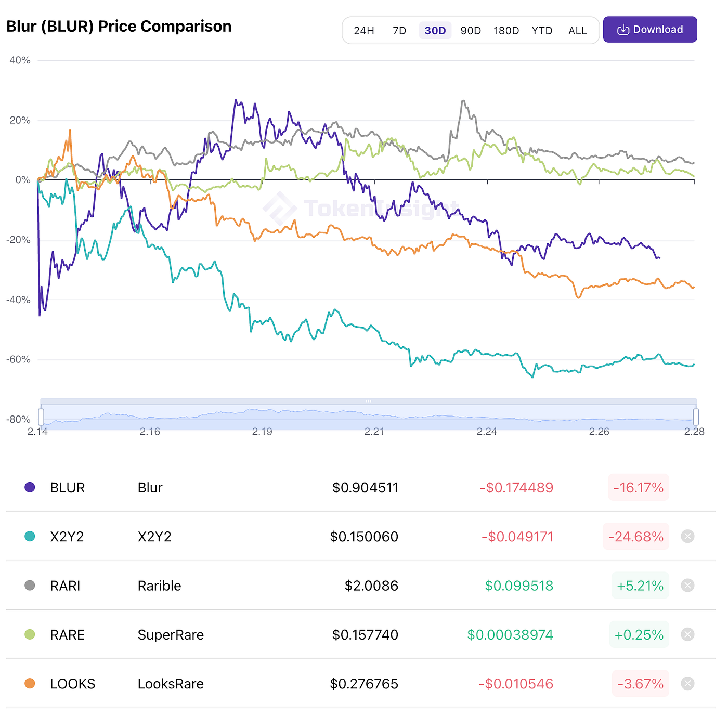Toggle the LooksRare series off via its X control
The width and height of the screenshot is (728, 715).
pos(687,683)
